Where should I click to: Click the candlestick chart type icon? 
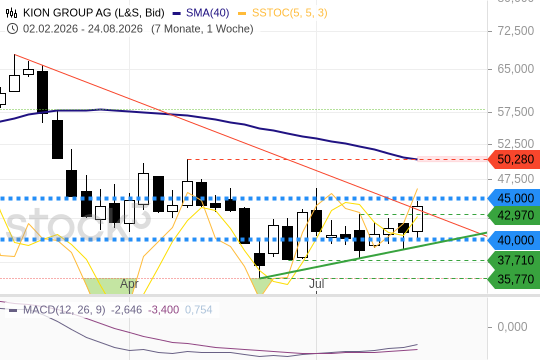[11, 13]
